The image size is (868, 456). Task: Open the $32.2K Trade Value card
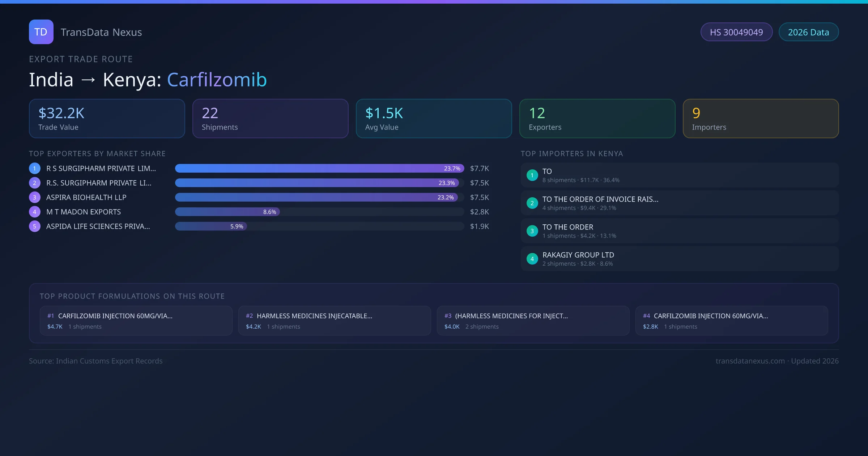(x=107, y=118)
